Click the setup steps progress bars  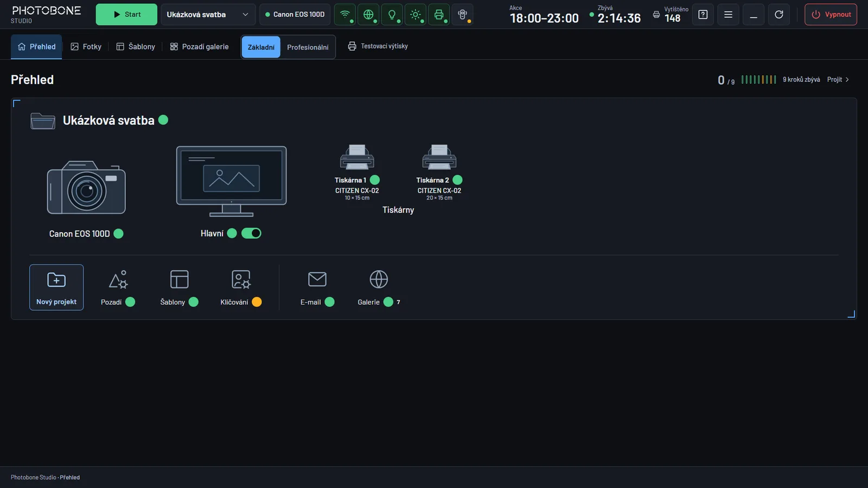pos(758,80)
